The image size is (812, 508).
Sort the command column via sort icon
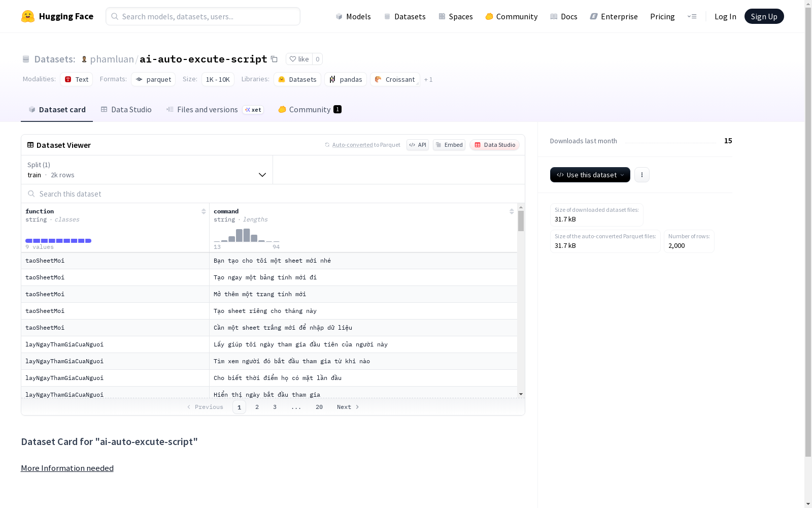(512, 211)
